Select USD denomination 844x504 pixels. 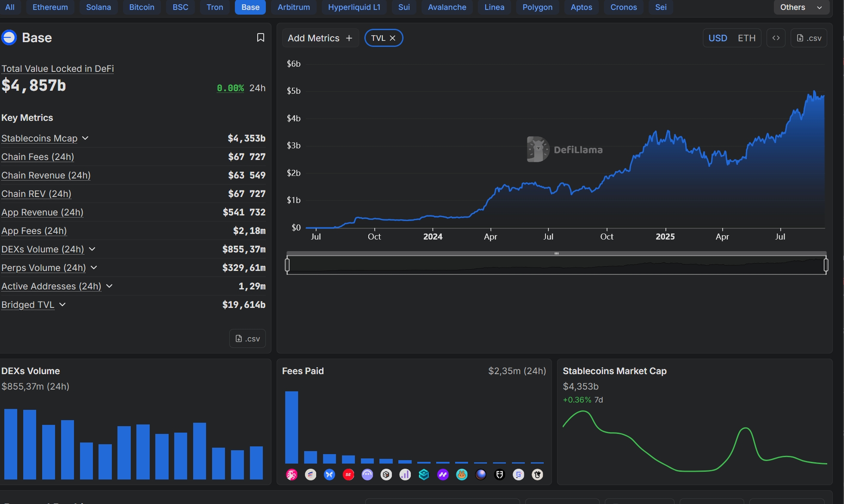click(x=718, y=38)
